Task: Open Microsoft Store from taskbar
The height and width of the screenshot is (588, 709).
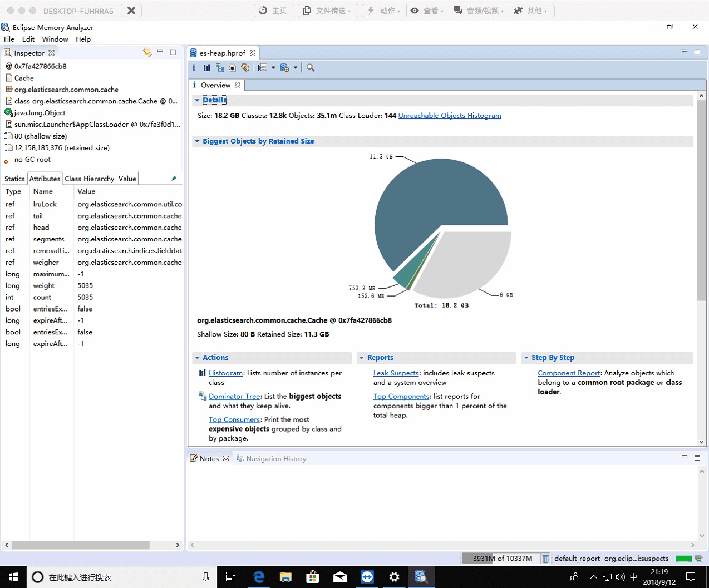Action: [313, 577]
